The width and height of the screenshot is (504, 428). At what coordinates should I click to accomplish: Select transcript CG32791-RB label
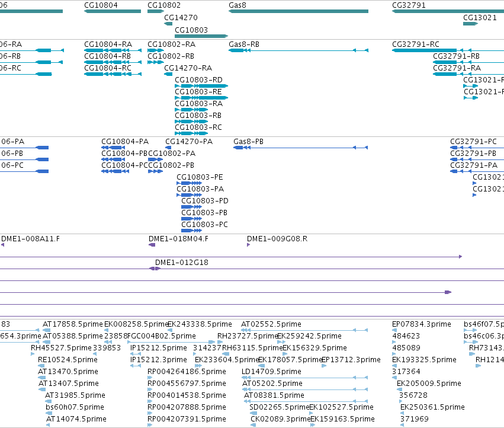tap(456, 56)
